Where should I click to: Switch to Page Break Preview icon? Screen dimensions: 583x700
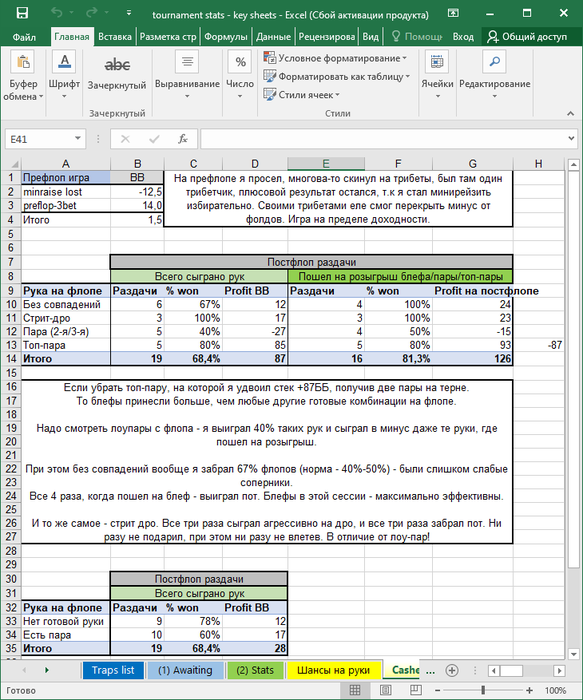(416, 690)
